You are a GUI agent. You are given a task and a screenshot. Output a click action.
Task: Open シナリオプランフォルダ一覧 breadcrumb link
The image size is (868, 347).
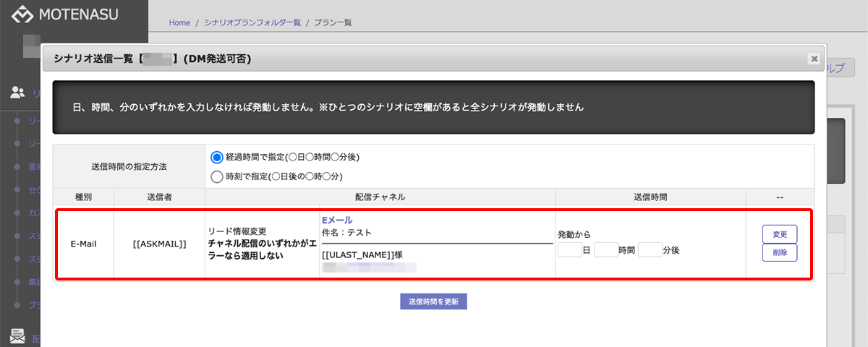[252, 22]
